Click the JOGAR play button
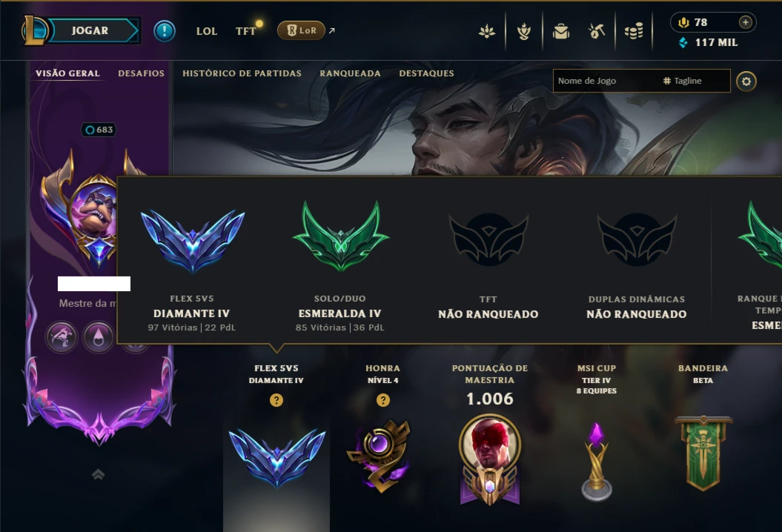The image size is (782, 532). [x=90, y=30]
